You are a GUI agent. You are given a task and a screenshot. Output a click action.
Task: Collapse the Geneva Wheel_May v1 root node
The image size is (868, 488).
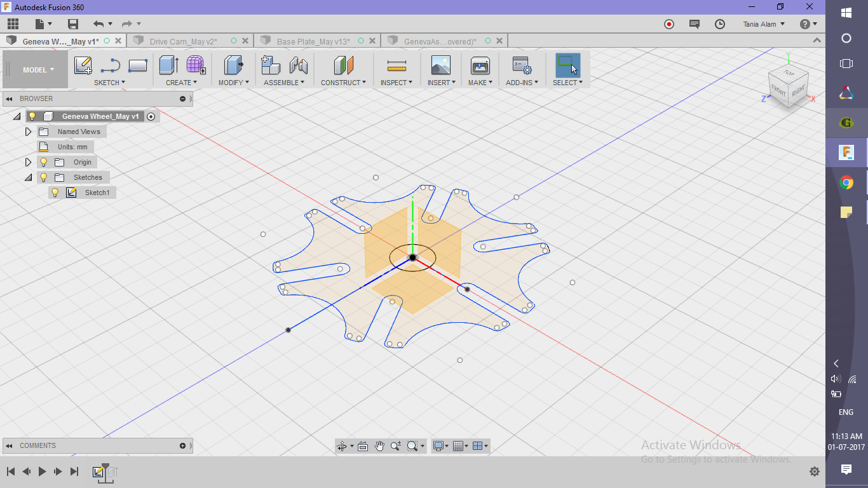click(x=17, y=117)
